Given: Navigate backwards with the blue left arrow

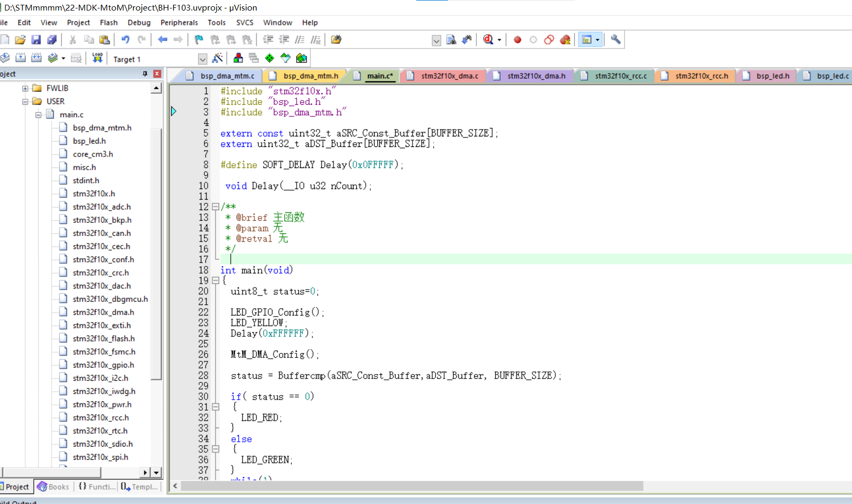Looking at the screenshot, I should click(x=162, y=39).
